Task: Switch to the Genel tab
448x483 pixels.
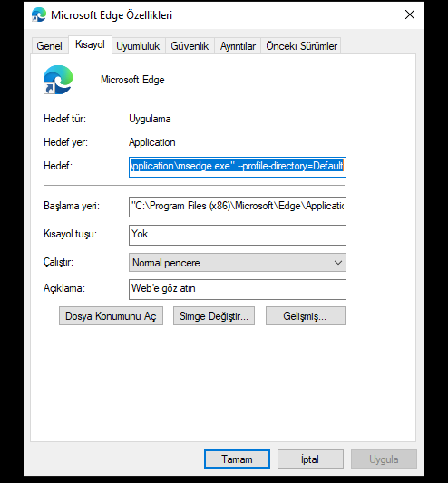Action: (49, 46)
